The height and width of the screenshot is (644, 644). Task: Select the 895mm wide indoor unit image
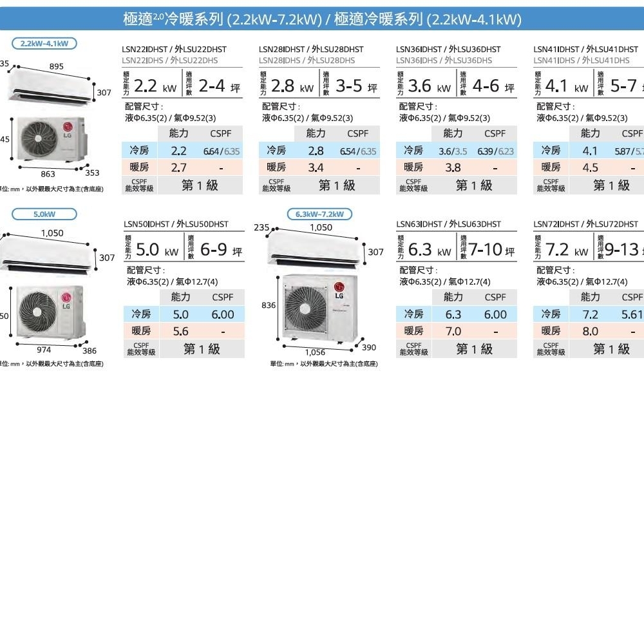50,88
